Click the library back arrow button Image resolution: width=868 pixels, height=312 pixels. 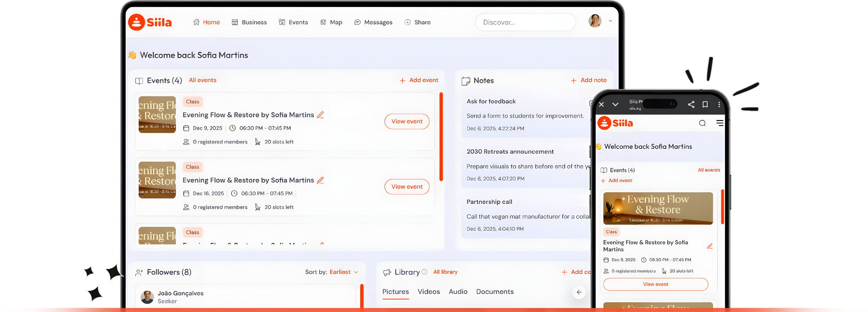coord(579,292)
